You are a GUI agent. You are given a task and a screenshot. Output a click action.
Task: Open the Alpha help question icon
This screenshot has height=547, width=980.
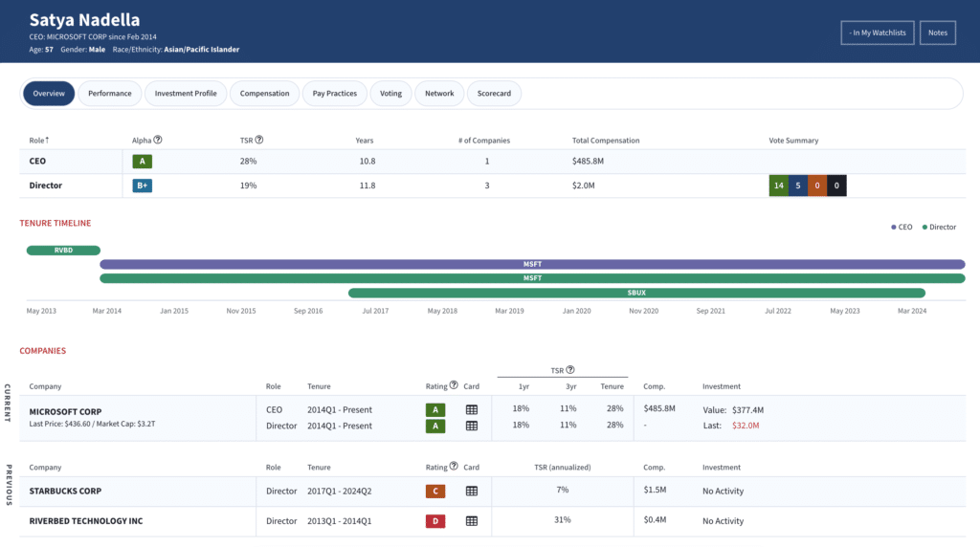(158, 140)
